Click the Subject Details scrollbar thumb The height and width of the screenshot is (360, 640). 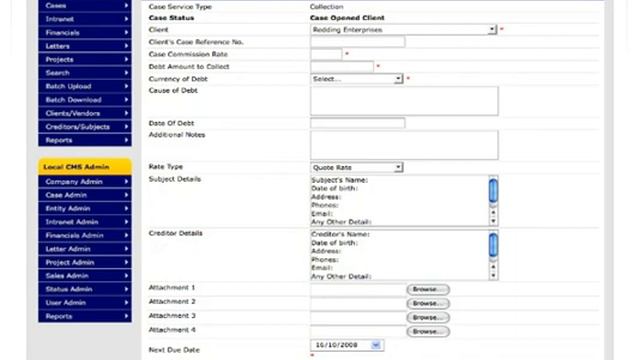(493, 190)
